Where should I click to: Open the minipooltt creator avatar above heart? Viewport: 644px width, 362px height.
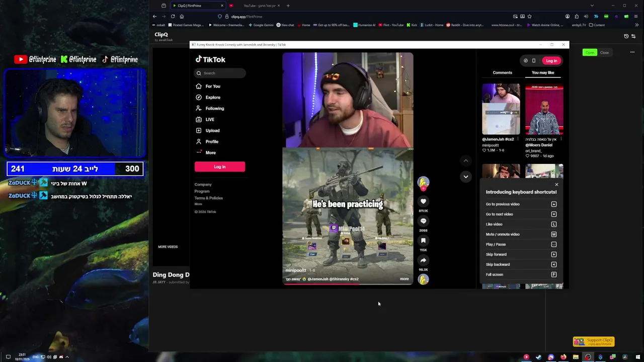(423, 183)
